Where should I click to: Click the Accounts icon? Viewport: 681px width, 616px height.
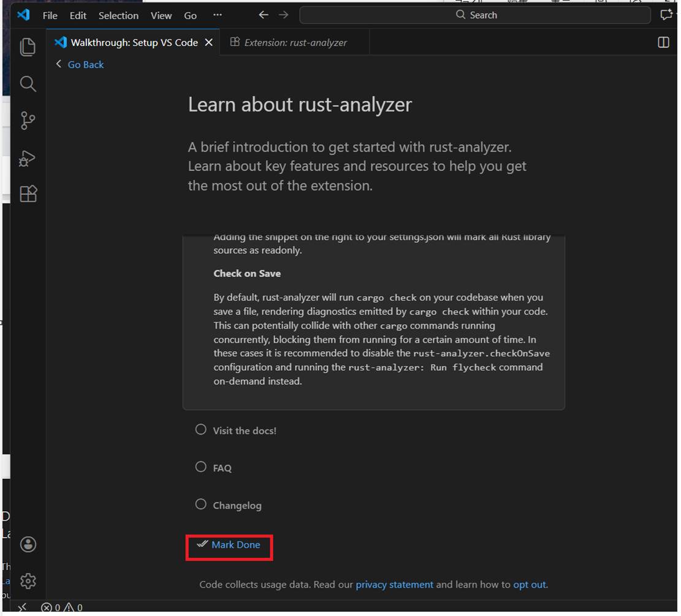28,544
